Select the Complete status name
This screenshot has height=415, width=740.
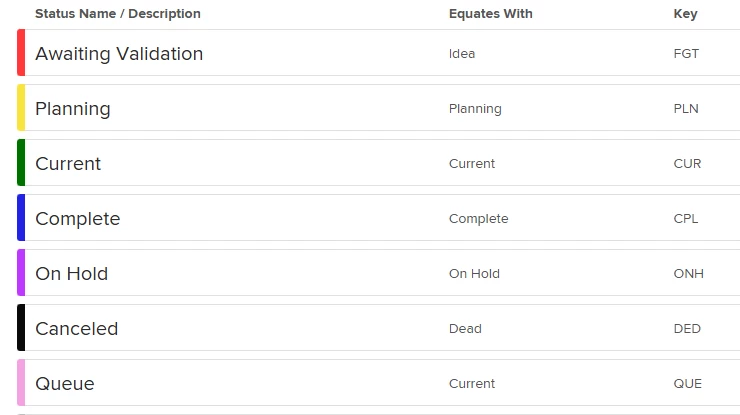(78, 219)
